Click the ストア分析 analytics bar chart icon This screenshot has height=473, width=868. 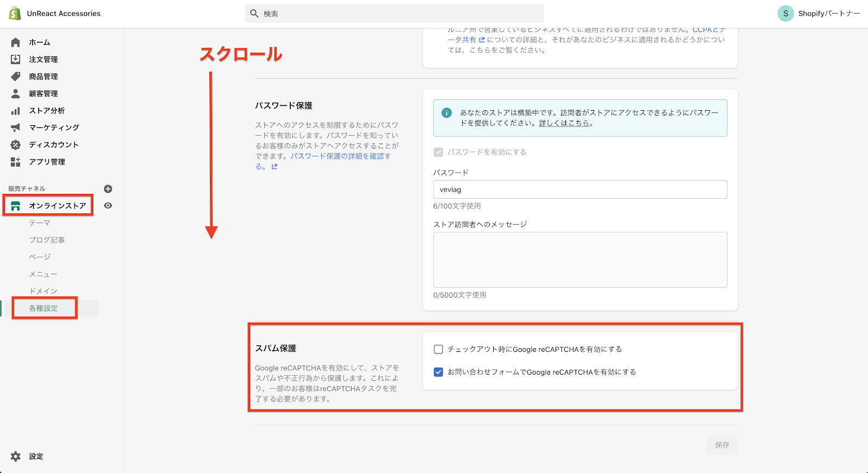pyautogui.click(x=16, y=111)
